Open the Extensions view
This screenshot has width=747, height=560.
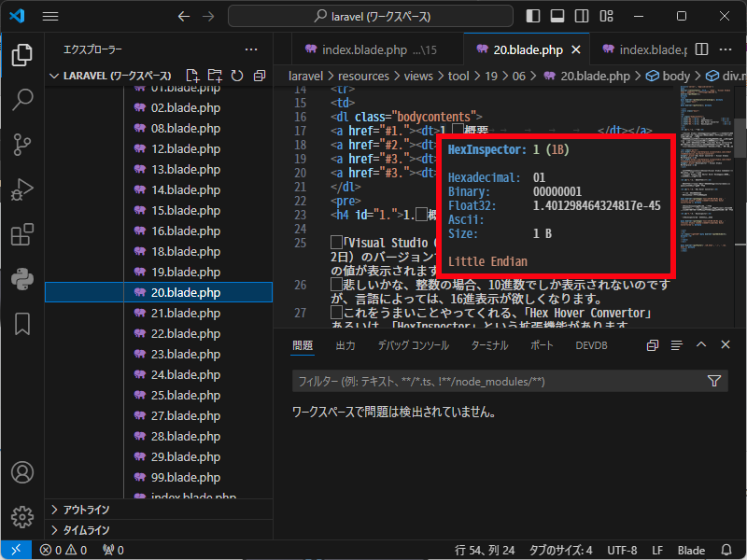[21, 234]
